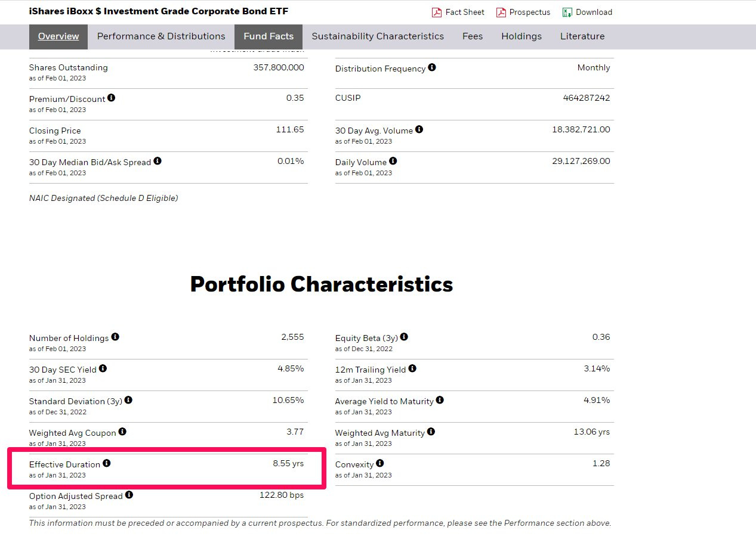Viewport: 756px width, 558px height.
Task: Click the 3.14% trailing yield value
Action: coord(597,368)
